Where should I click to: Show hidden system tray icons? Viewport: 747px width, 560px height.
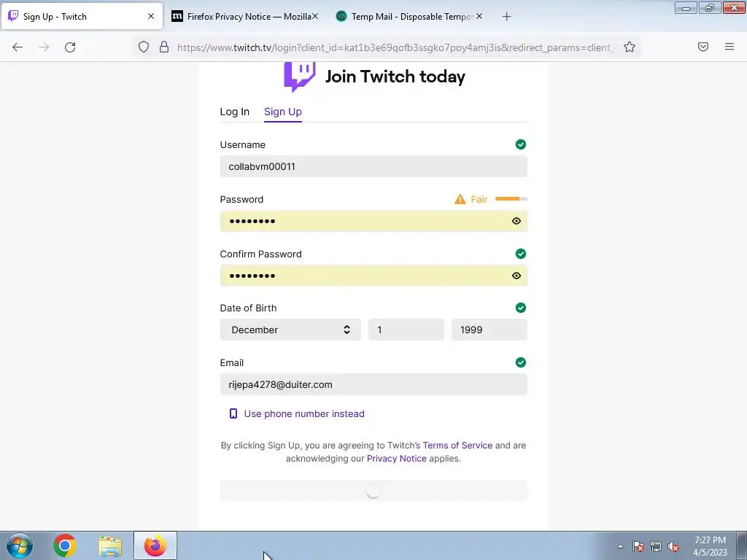[620, 546]
